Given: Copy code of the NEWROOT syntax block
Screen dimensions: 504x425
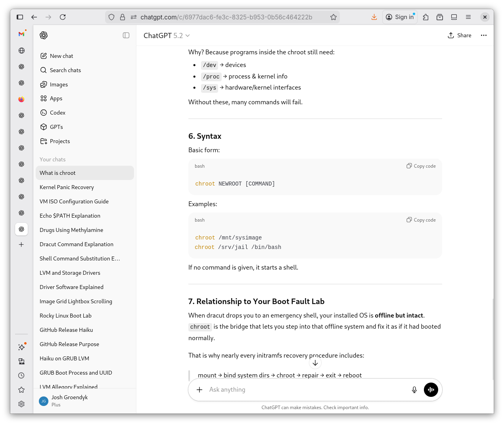Looking at the screenshot, I should (x=421, y=166).
